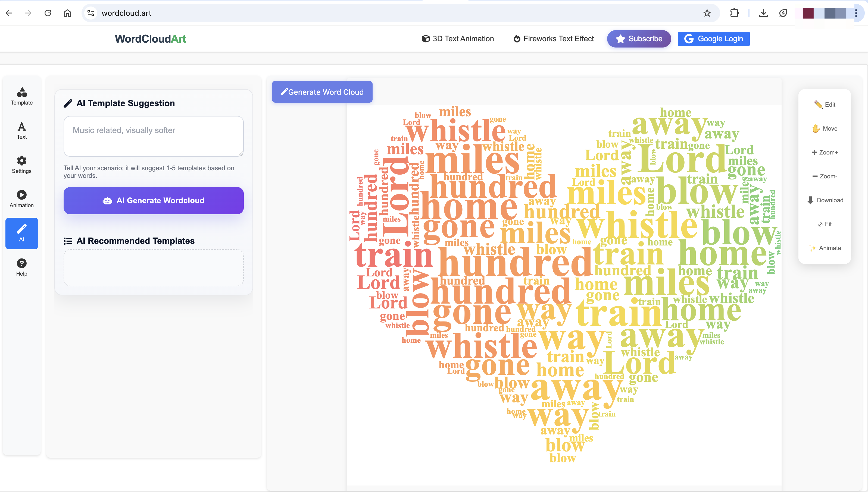Fit the word cloud to view
This screenshot has width=868, height=492.
pos(825,224)
